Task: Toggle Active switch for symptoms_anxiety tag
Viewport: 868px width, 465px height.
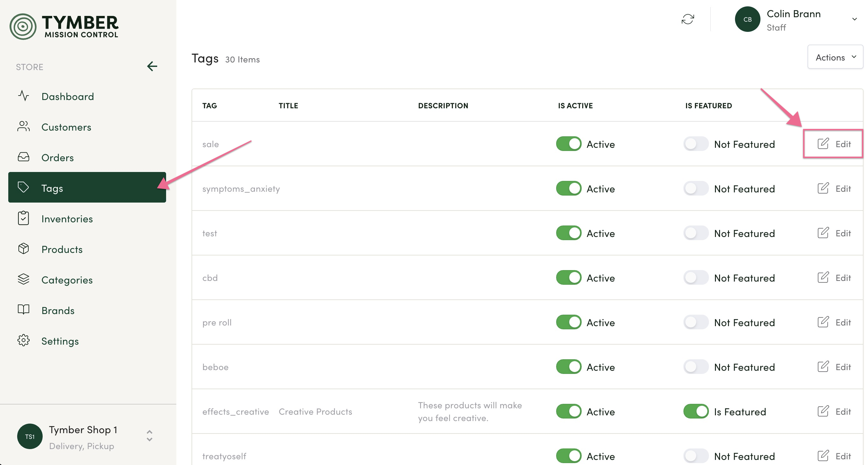Action: coord(569,189)
